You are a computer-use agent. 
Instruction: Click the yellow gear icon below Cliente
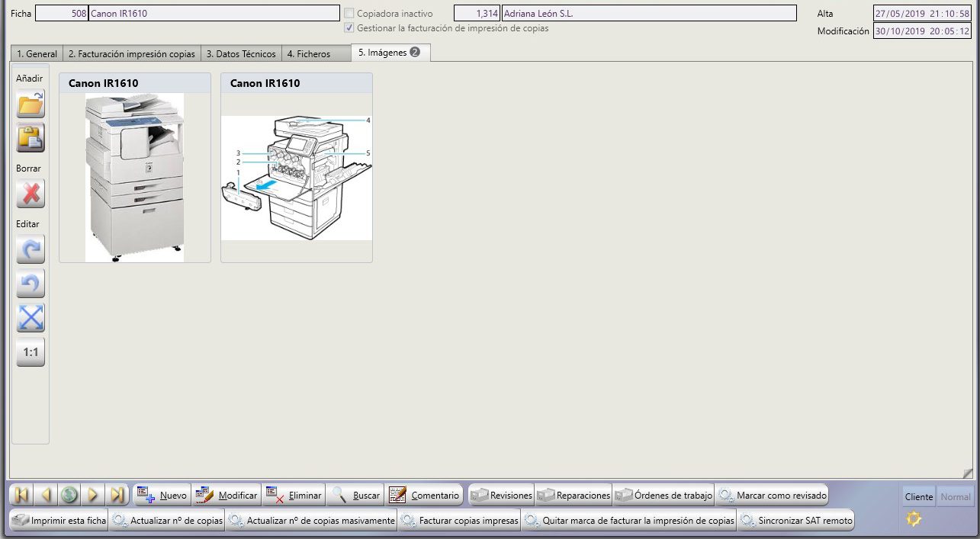click(x=914, y=519)
